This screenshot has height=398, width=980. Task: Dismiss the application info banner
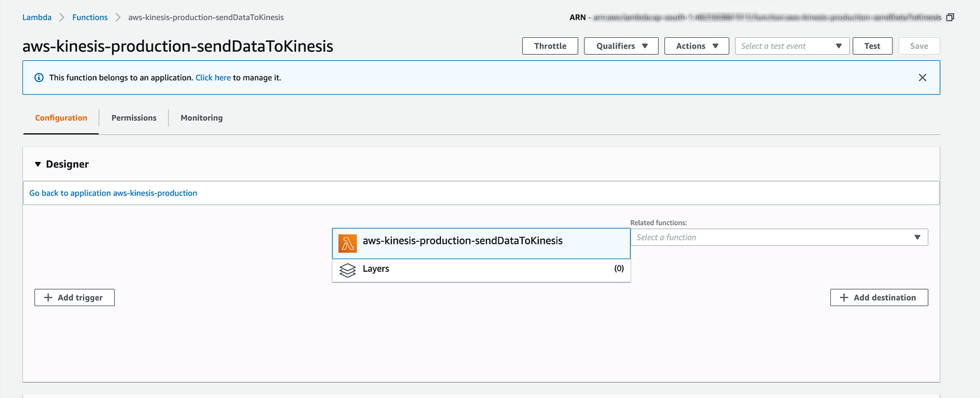pyautogui.click(x=923, y=78)
